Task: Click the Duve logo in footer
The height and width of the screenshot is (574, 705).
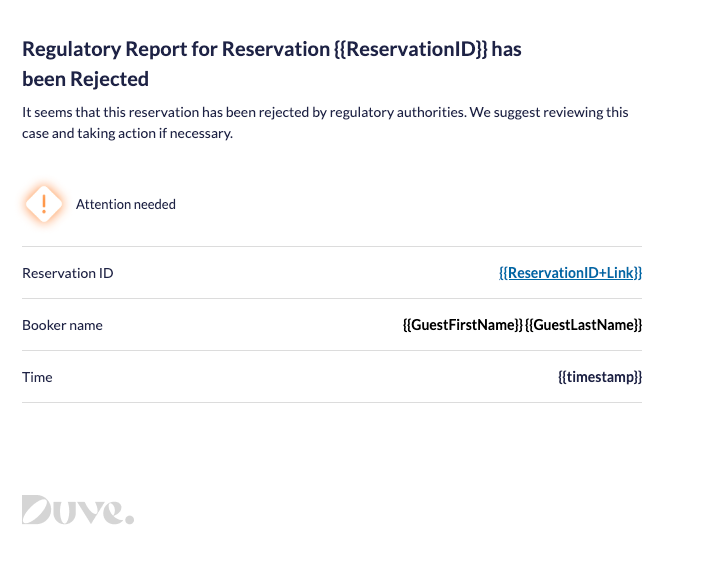Action: pyautogui.click(x=76, y=510)
